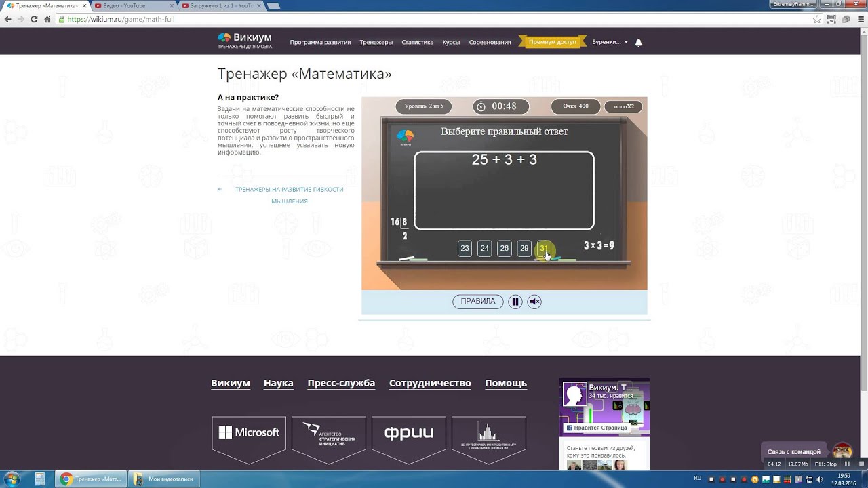The width and height of the screenshot is (868, 488).
Task: Open Chrome Тренажер taskbar item
Action: click(x=92, y=479)
